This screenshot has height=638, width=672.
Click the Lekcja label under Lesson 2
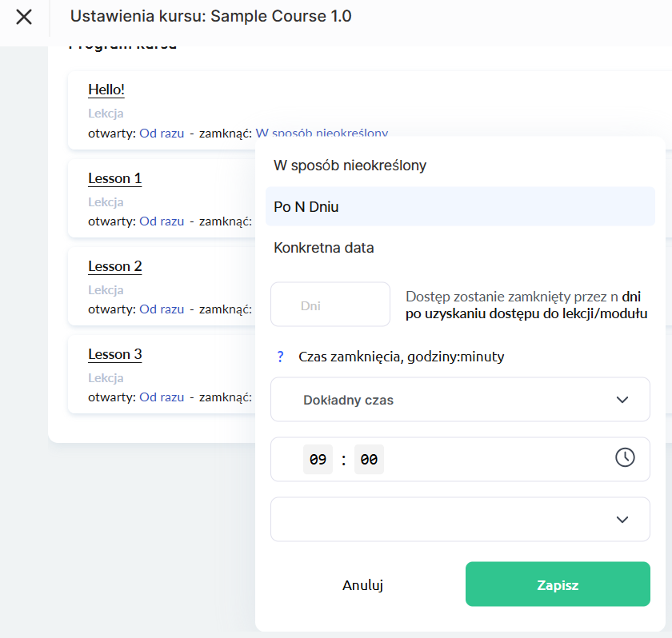click(106, 290)
